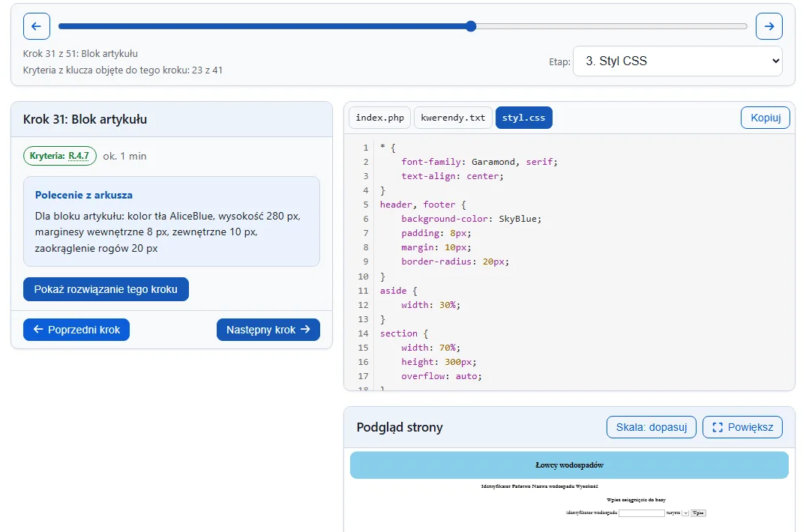Screen dimensions: 806x532
Task: Click the Wpisz button in the page preview
Action: tap(698, 513)
